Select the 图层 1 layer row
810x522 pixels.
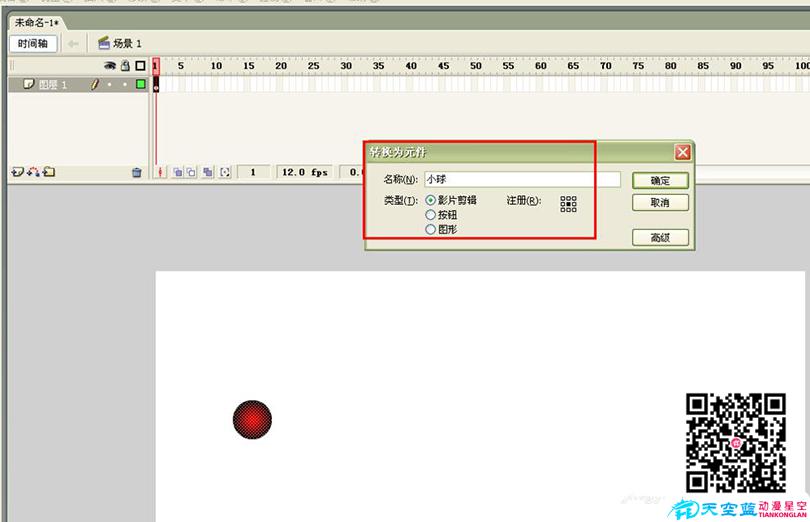click(x=79, y=84)
